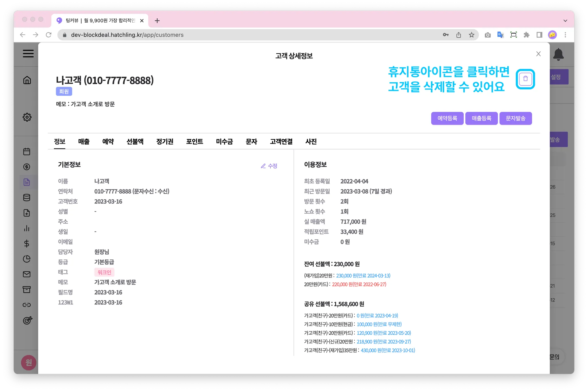The image size is (588, 391).
Task: Close the customer detail dialog
Action: click(538, 54)
